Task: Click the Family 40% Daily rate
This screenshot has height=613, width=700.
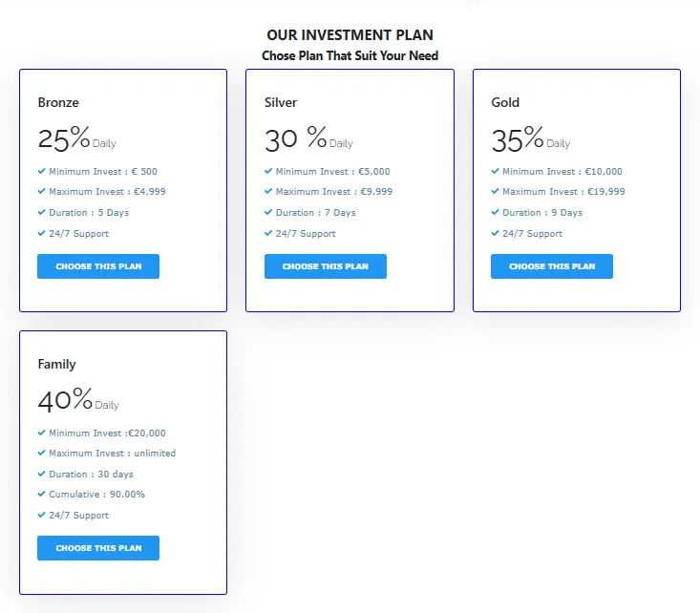Action: (77, 401)
